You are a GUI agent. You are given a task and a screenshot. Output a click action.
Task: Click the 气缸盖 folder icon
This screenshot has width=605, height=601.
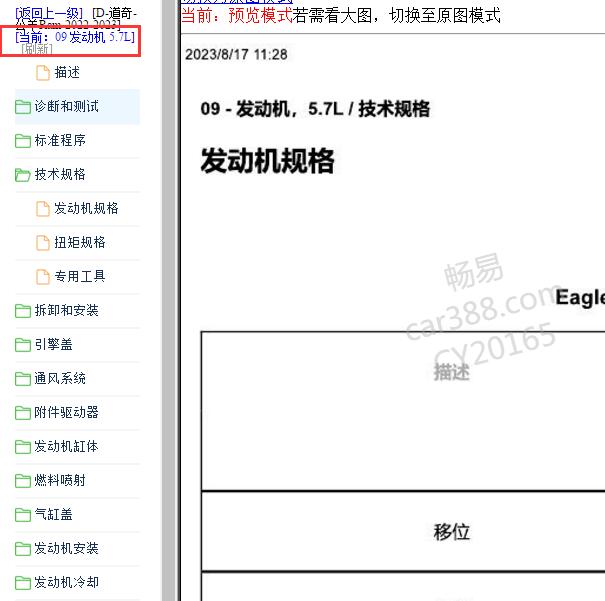point(23,514)
